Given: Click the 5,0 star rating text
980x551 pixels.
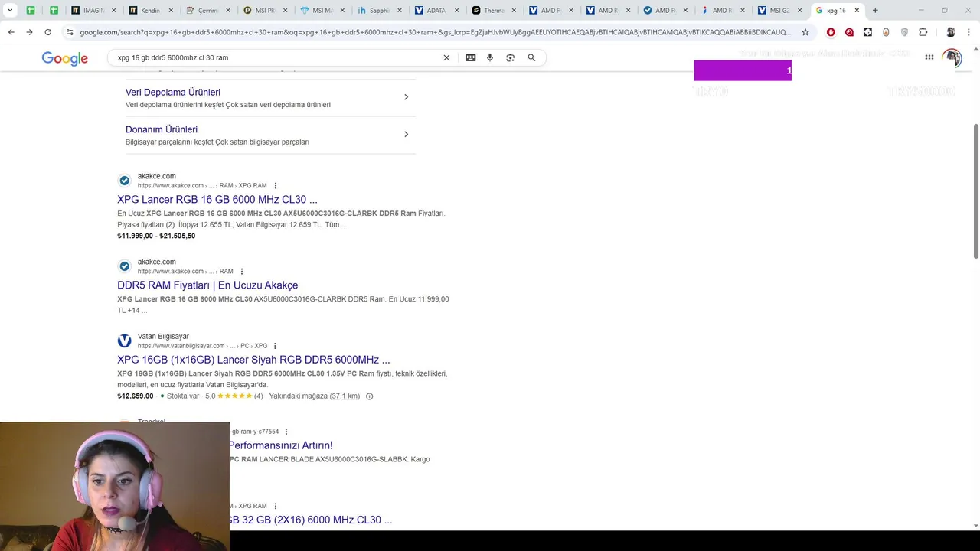Looking at the screenshot, I should tap(210, 396).
